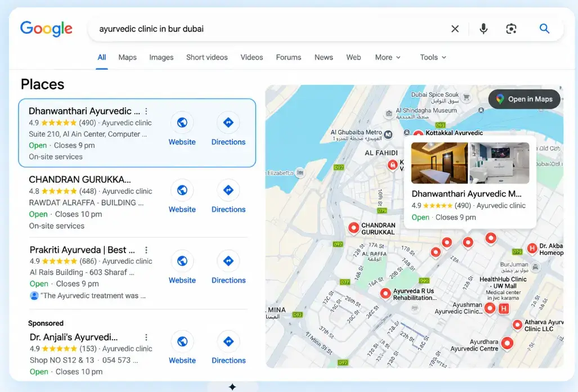The height and width of the screenshot is (392, 578).
Task: Open Website icon for Dhanwanthari Ayurvedic
Action: tap(182, 122)
